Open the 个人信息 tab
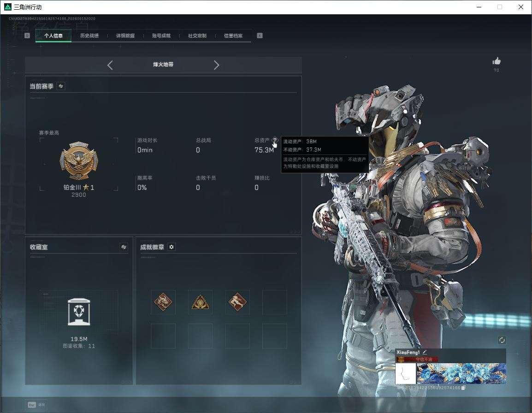 (x=53, y=35)
